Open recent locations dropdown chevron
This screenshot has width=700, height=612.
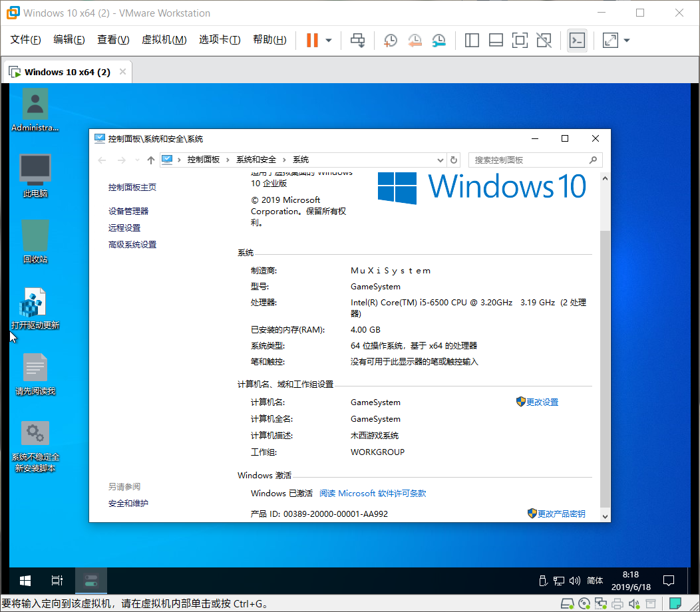click(x=137, y=160)
